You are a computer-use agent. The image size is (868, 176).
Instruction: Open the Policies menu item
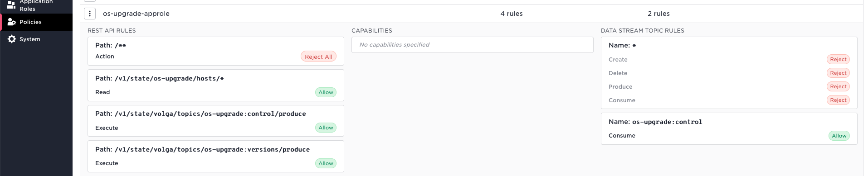pyautogui.click(x=36, y=22)
